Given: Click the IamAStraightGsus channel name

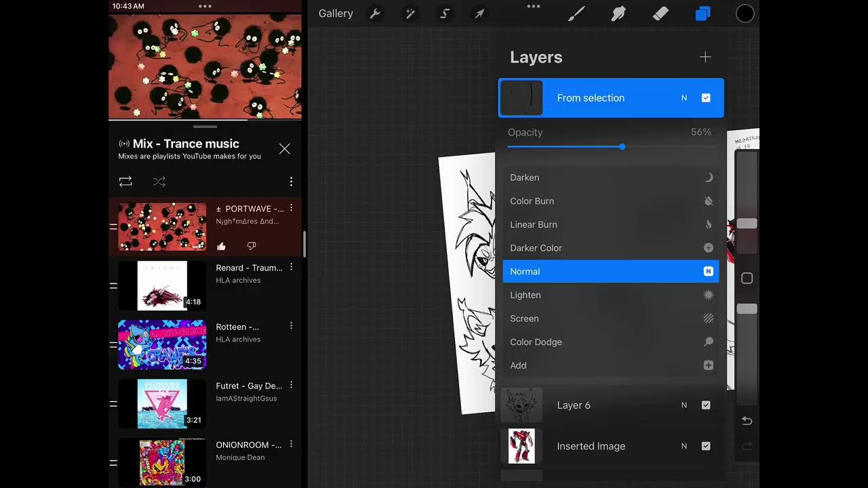Looking at the screenshot, I should (x=246, y=399).
